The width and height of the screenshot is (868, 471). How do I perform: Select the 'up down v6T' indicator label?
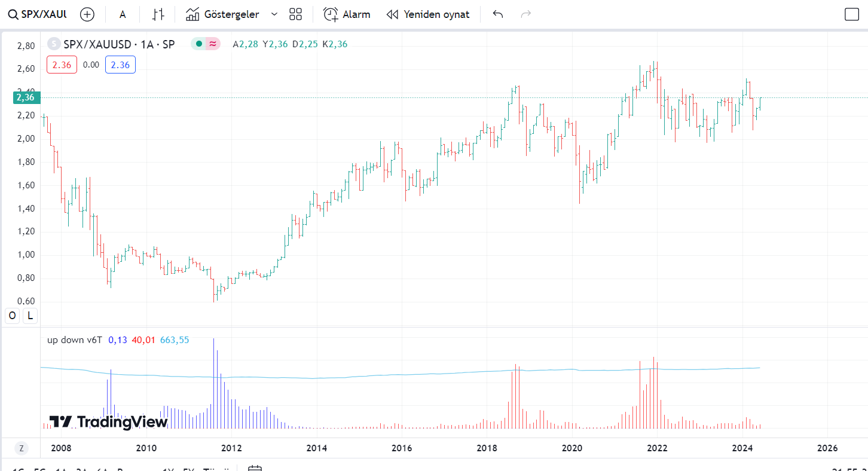(75, 340)
